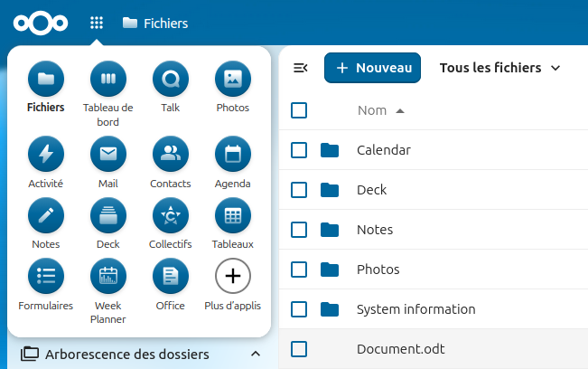Select the Photos folder checkbox
588x369 pixels.
click(299, 270)
